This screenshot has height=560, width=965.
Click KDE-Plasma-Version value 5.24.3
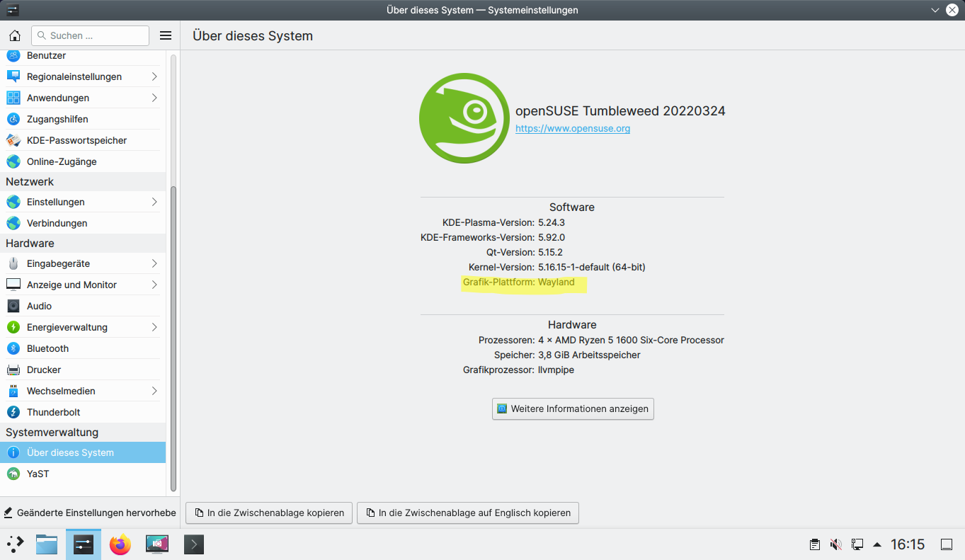click(x=552, y=222)
